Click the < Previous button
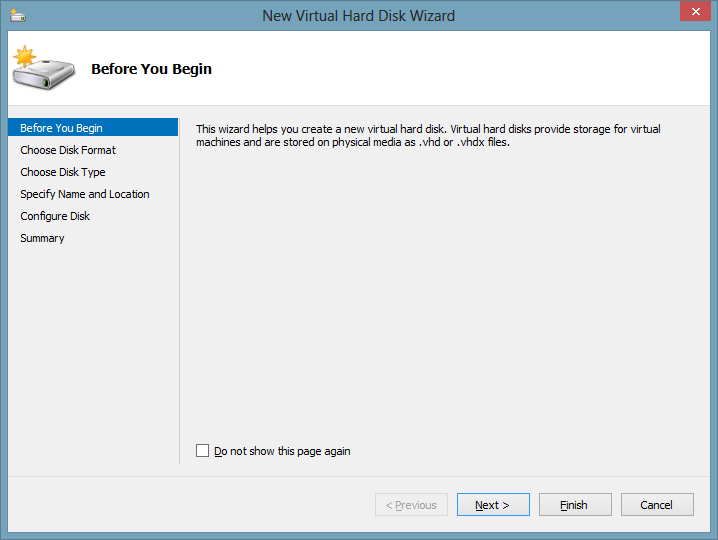The image size is (718, 540). pyautogui.click(x=411, y=505)
